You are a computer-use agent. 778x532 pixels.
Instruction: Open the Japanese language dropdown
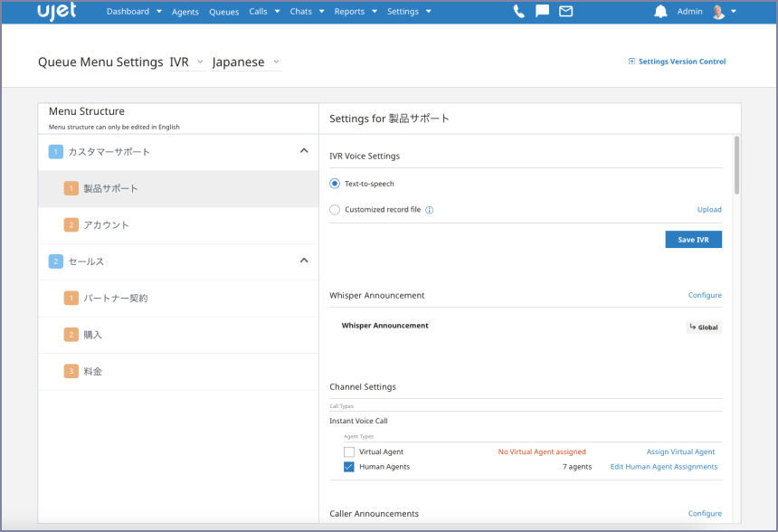(246, 62)
